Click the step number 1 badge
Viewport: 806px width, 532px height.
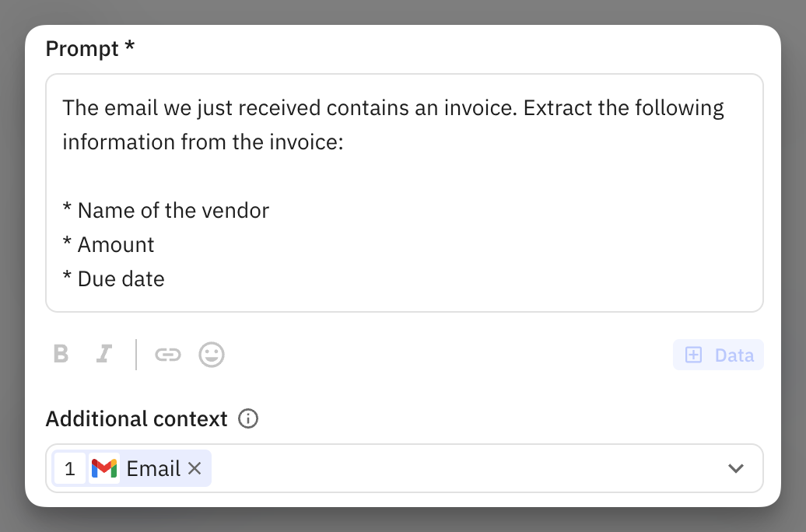(70, 468)
